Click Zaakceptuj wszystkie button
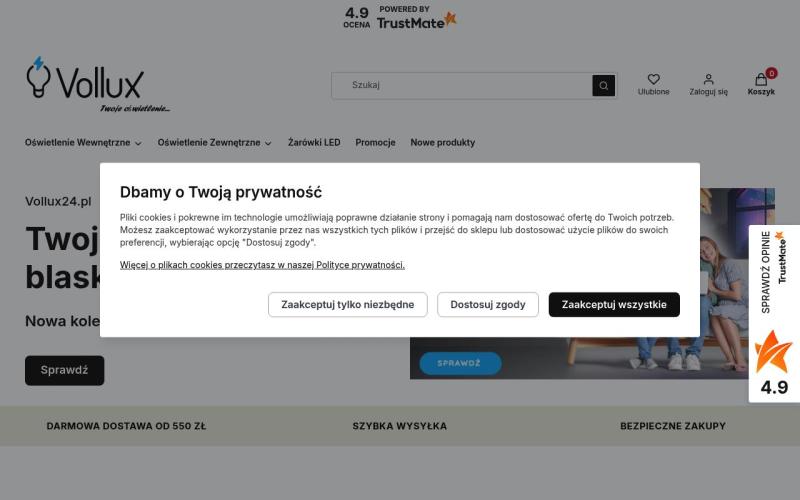The width and height of the screenshot is (800, 500). click(614, 305)
